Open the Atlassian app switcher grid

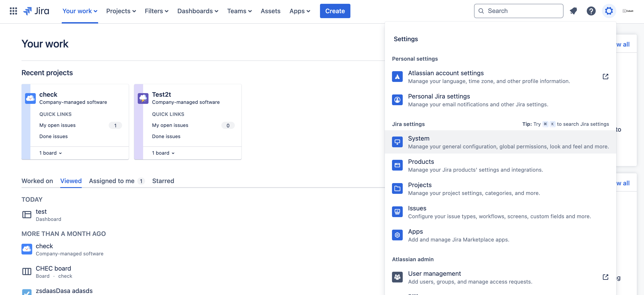pyautogui.click(x=13, y=11)
